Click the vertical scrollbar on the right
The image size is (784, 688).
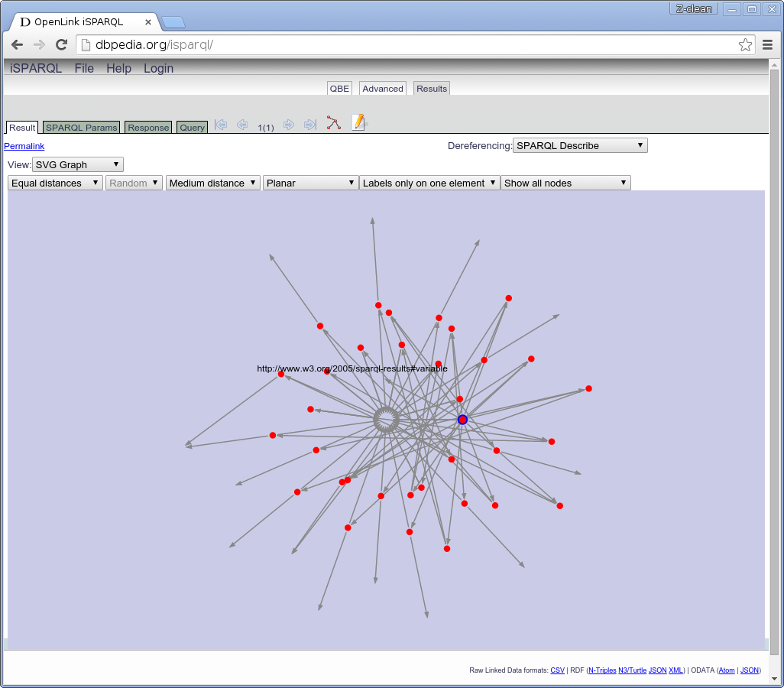[774, 359]
